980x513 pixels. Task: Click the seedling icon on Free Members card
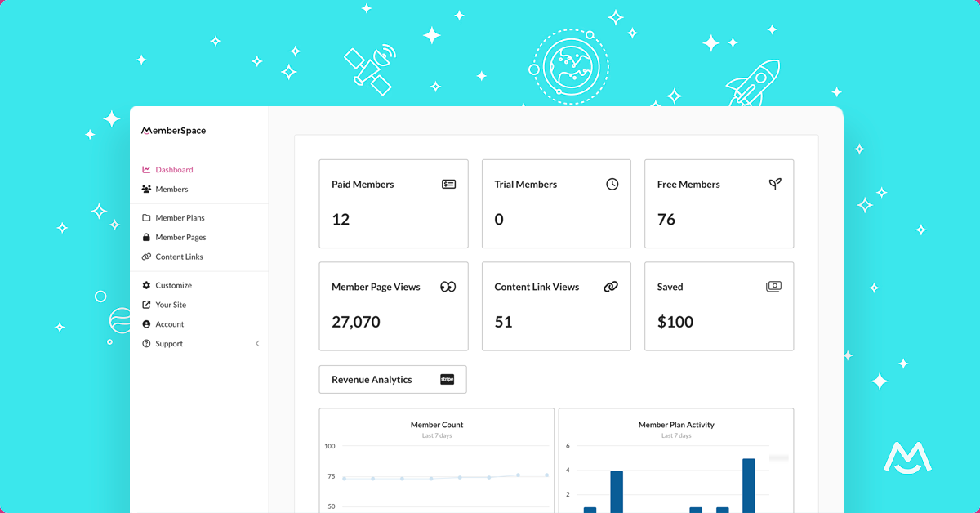point(775,184)
